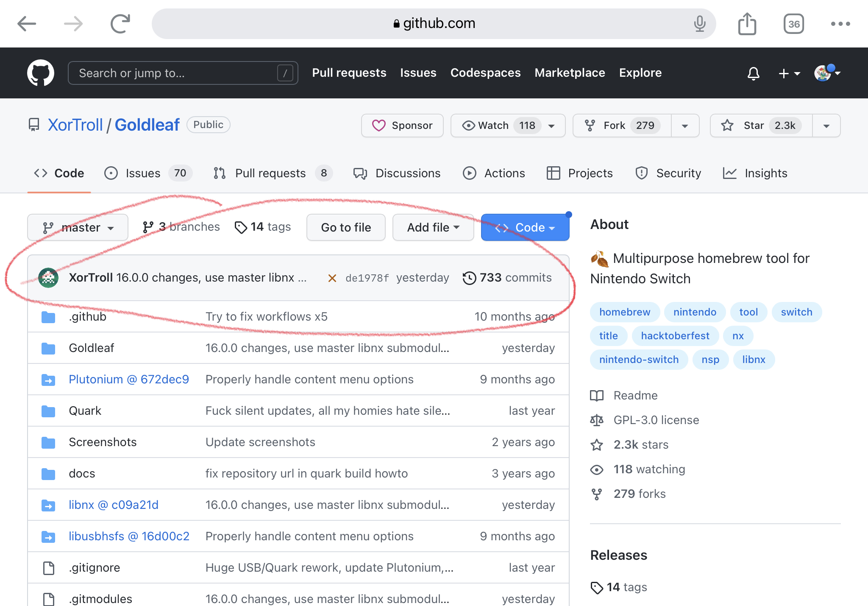Open the XorTroll owner profile link
The width and height of the screenshot is (868, 606).
tap(75, 125)
